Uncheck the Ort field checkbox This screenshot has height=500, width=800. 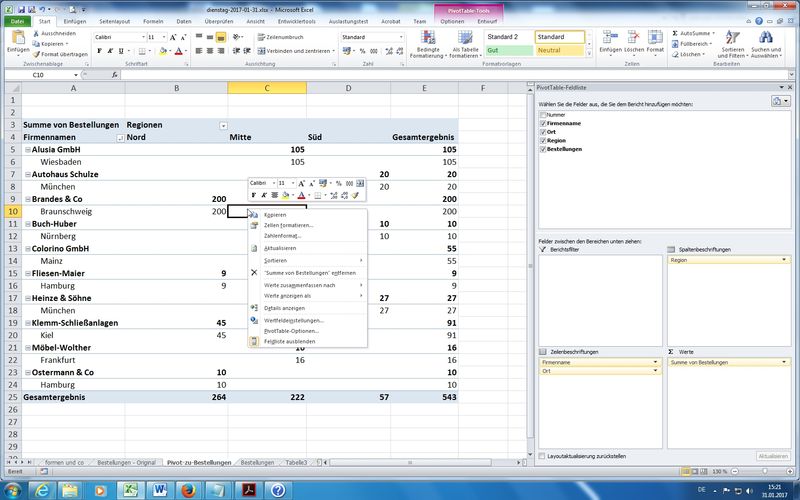point(541,132)
